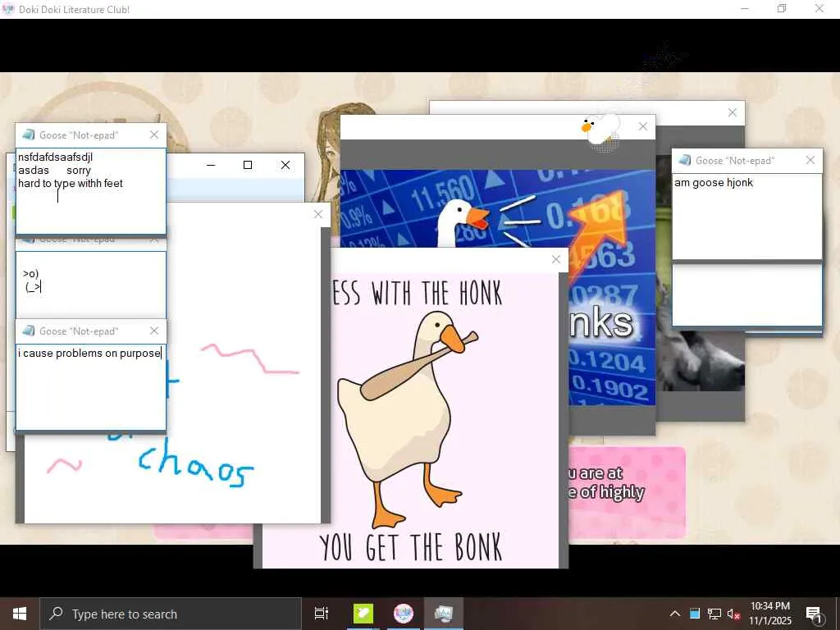
Task: Click the rightmost running app icon in the taskbar
Action: pyautogui.click(x=444, y=614)
